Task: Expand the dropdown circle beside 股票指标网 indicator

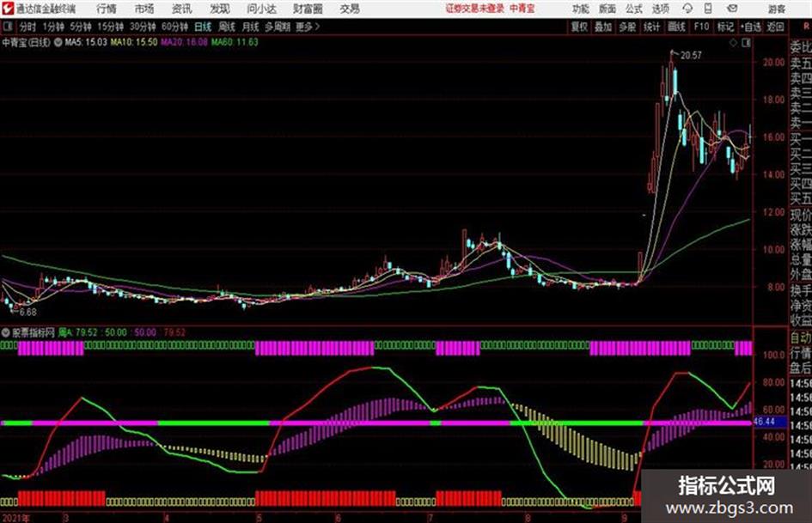Action: pyautogui.click(x=6, y=332)
